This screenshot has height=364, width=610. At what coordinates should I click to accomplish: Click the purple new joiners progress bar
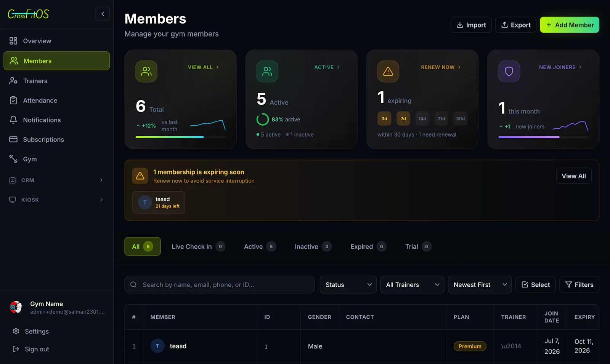(x=529, y=137)
